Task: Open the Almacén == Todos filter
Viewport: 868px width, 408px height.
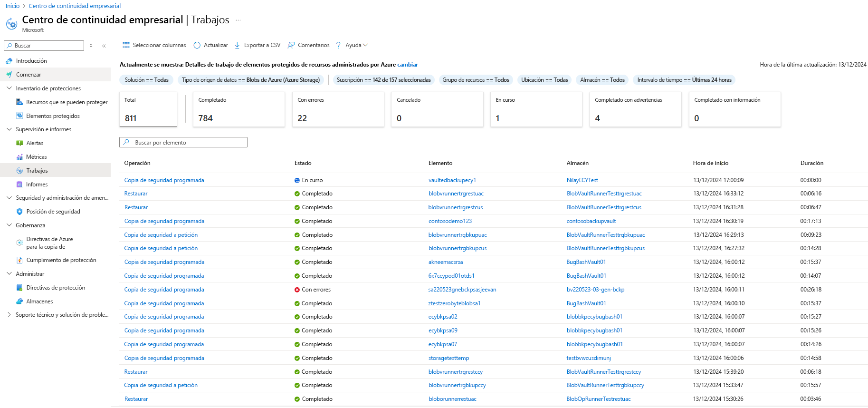Action: (x=602, y=80)
